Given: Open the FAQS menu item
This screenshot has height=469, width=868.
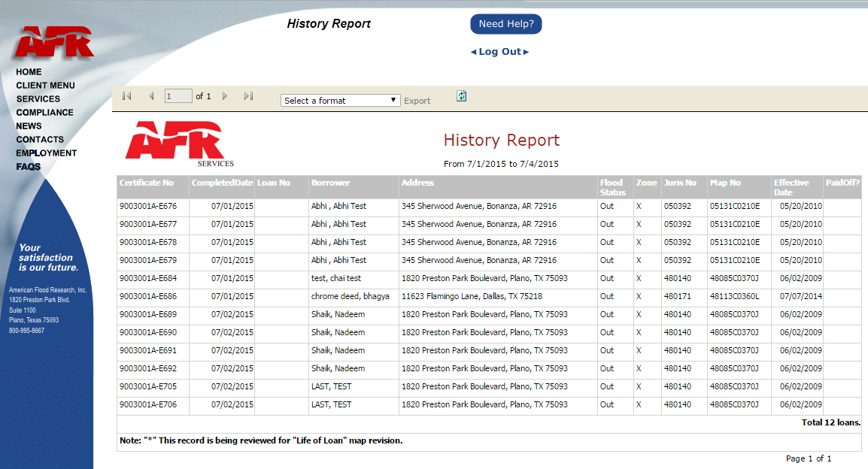Looking at the screenshot, I should tap(29, 166).
